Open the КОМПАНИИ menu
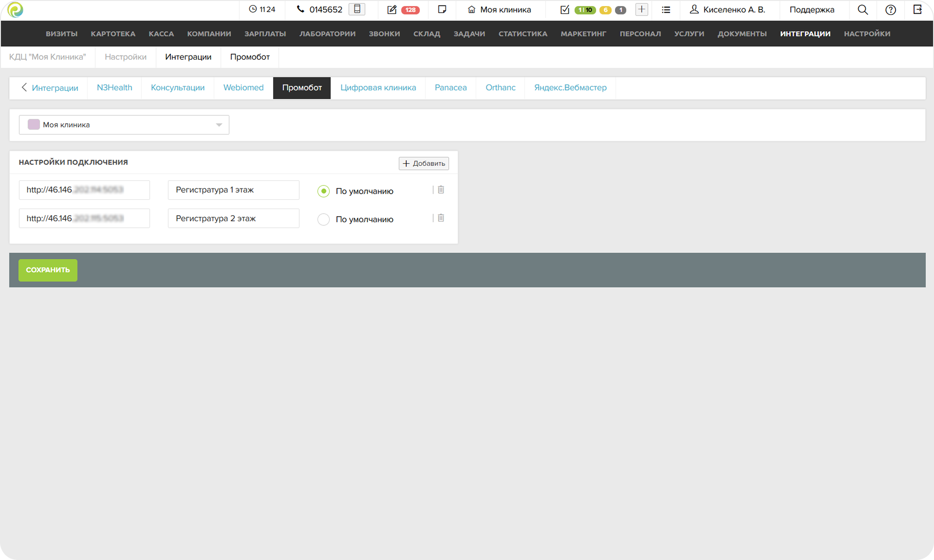Viewport: 934px width, 560px height. pos(209,34)
